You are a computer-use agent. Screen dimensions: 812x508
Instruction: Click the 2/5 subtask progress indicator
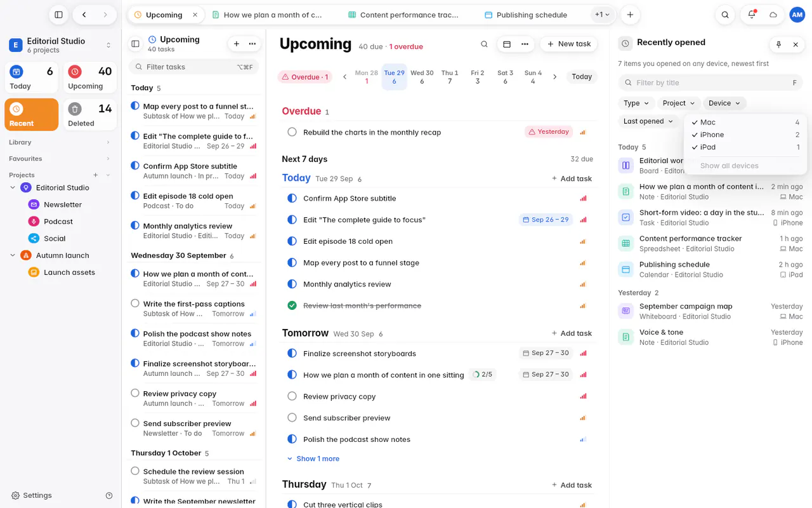tap(482, 375)
